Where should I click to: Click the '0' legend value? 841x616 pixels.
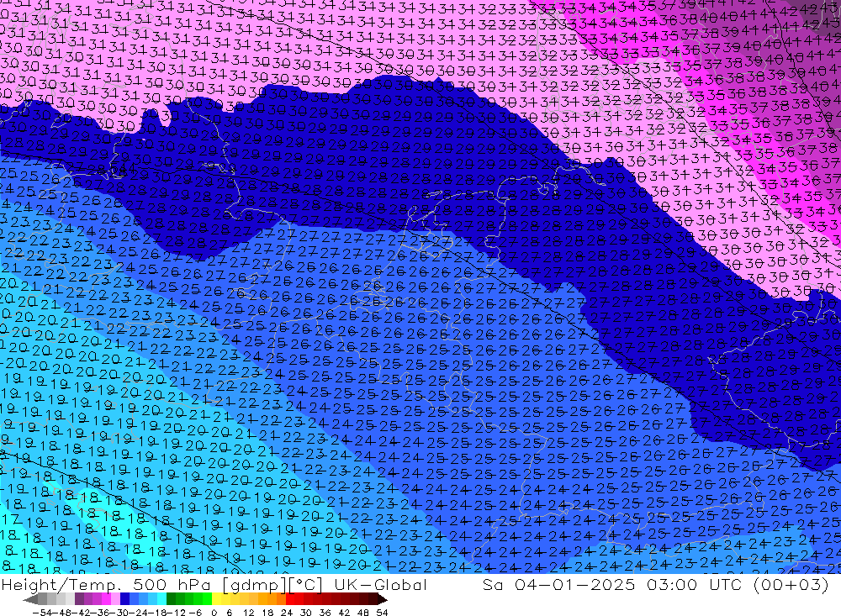click(x=214, y=613)
